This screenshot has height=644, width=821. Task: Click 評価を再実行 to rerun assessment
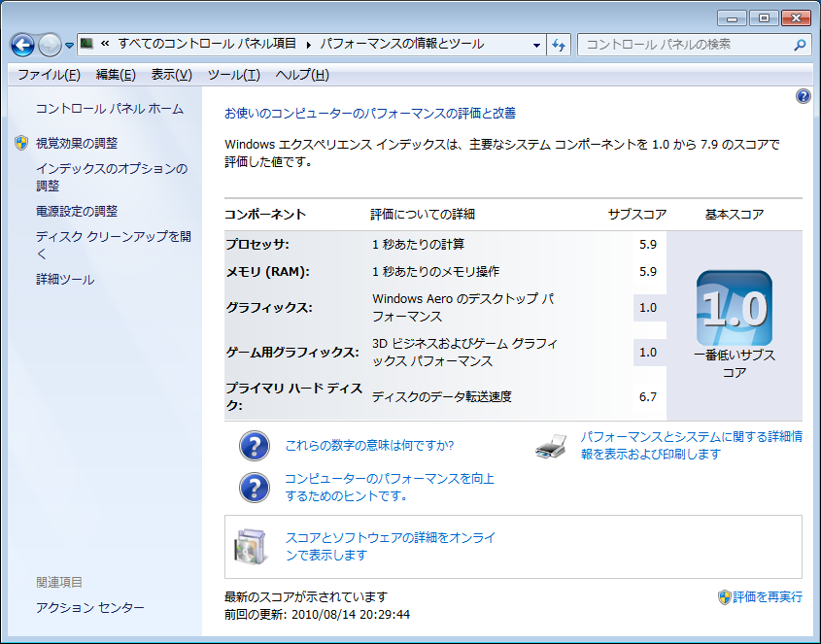click(x=767, y=596)
